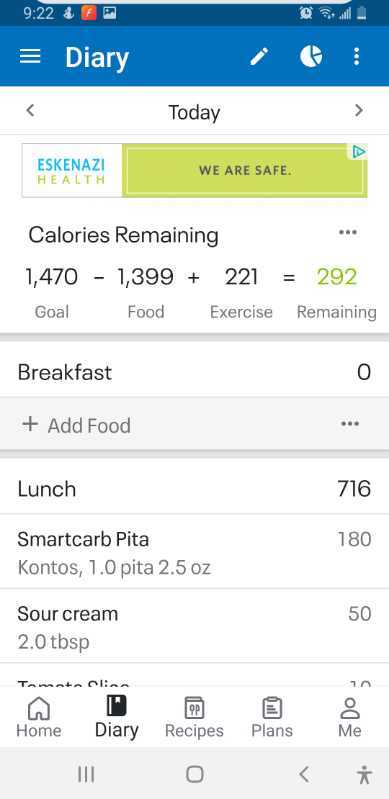The width and height of the screenshot is (389, 799).
Task: Open the Smartcarb Pita entry
Action: [194, 551]
